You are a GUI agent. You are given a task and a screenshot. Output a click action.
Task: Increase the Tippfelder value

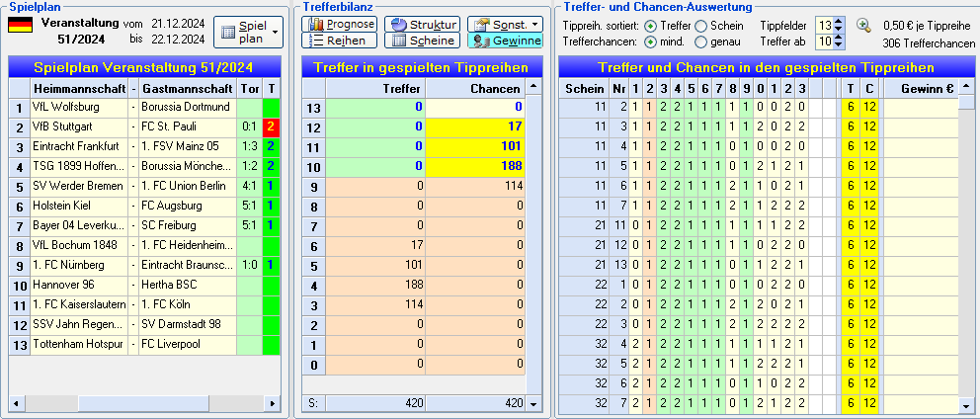(x=839, y=22)
